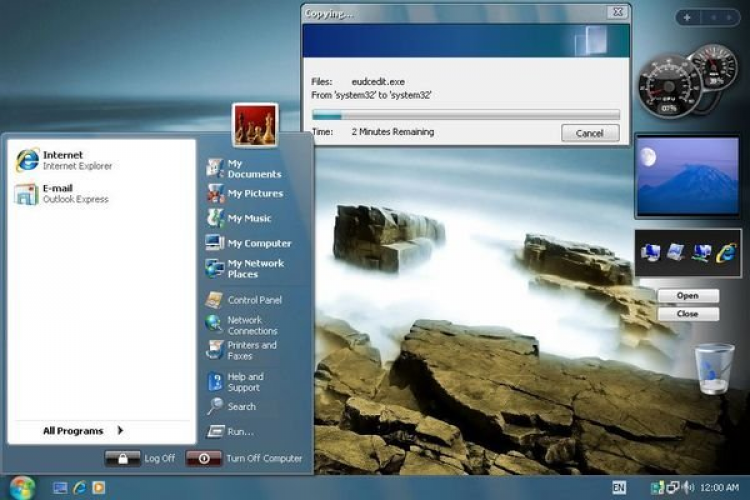Expand All Programs arrow
This screenshot has height=500, width=750.
click(120, 431)
